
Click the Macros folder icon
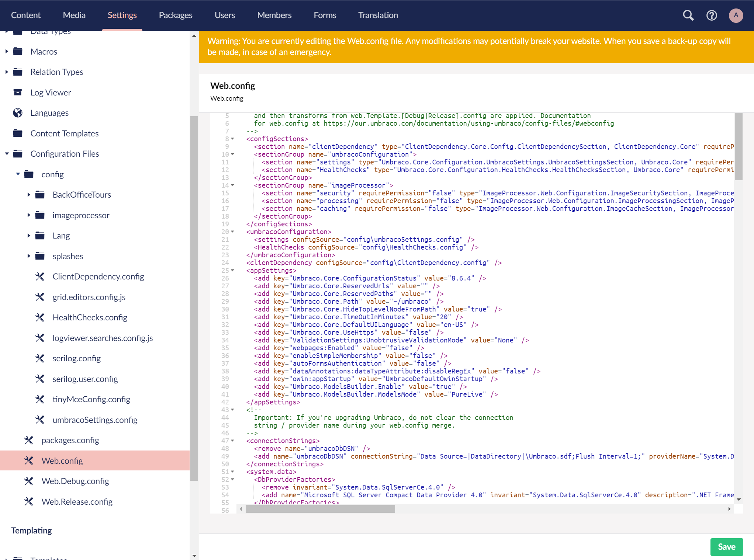18,52
